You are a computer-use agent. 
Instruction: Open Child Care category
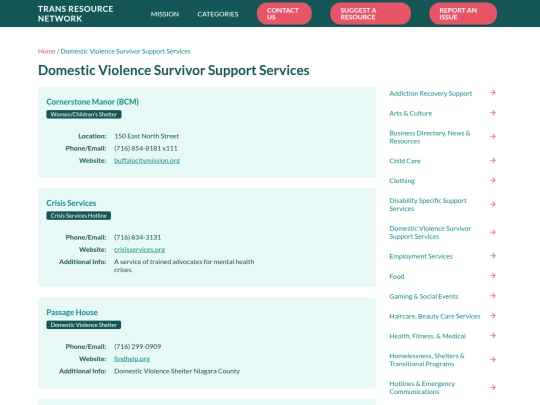pyautogui.click(x=405, y=161)
